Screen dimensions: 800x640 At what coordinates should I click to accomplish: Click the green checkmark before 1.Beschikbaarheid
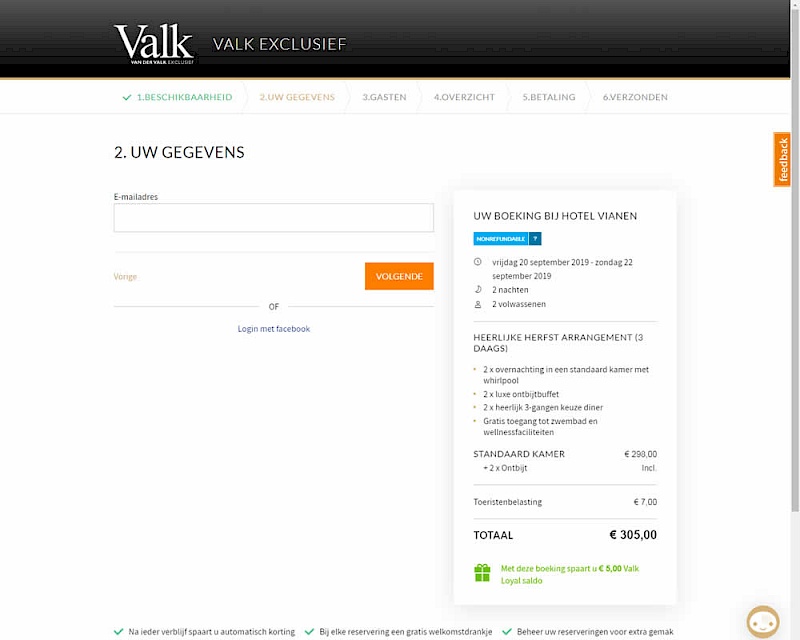tap(127, 97)
